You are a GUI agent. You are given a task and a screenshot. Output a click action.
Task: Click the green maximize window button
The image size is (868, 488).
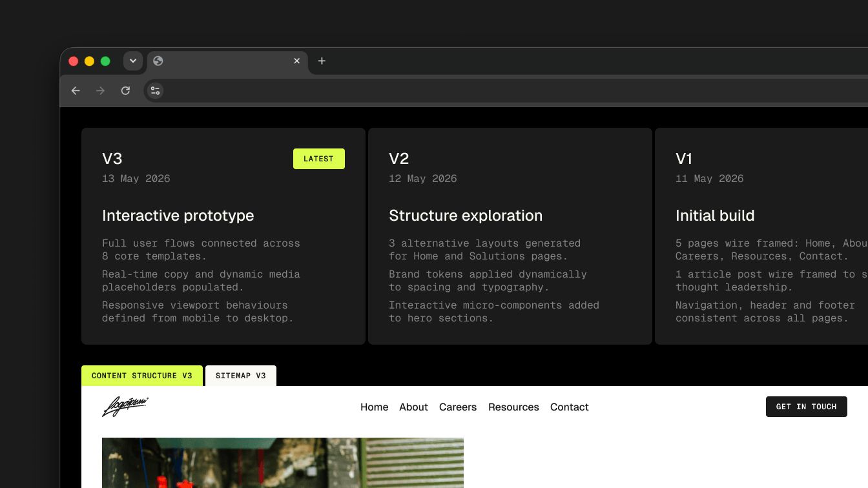click(x=105, y=61)
